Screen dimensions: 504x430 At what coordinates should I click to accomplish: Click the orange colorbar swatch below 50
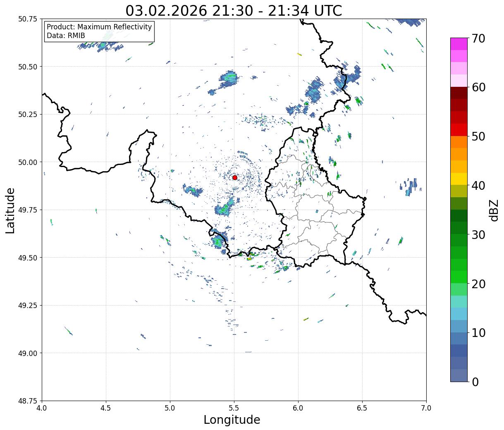(x=459, y=142)
